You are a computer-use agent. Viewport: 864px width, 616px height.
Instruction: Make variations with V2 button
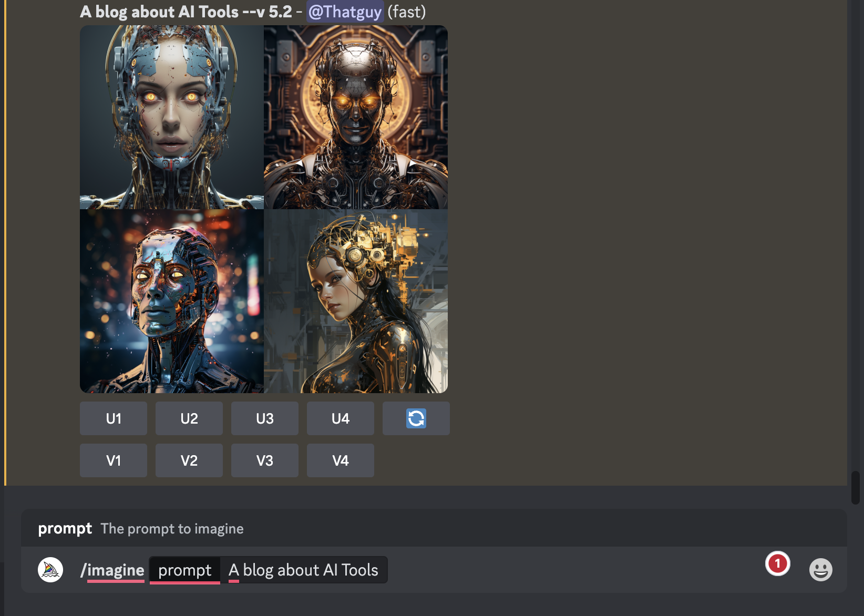[x=189, y=460]
